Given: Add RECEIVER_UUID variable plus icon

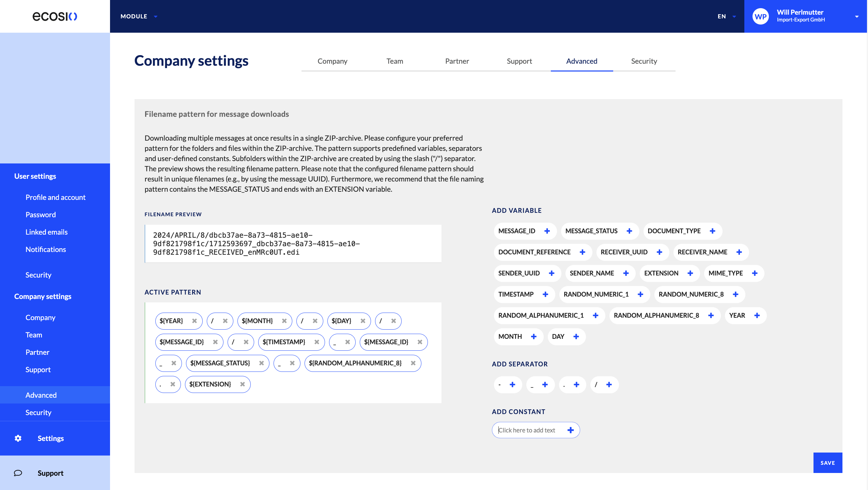Looking at the screenshot, I should pyautogui.click(x=660, y=252).
